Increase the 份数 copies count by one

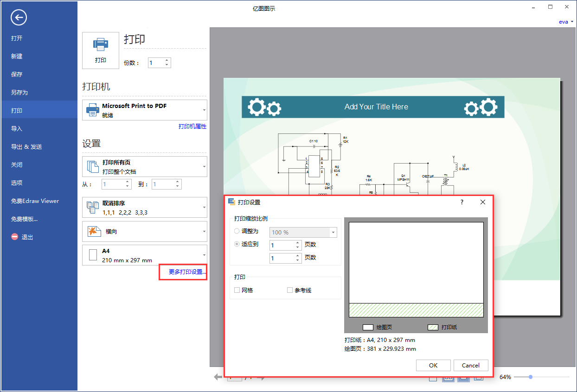click(x=167, y=60)
